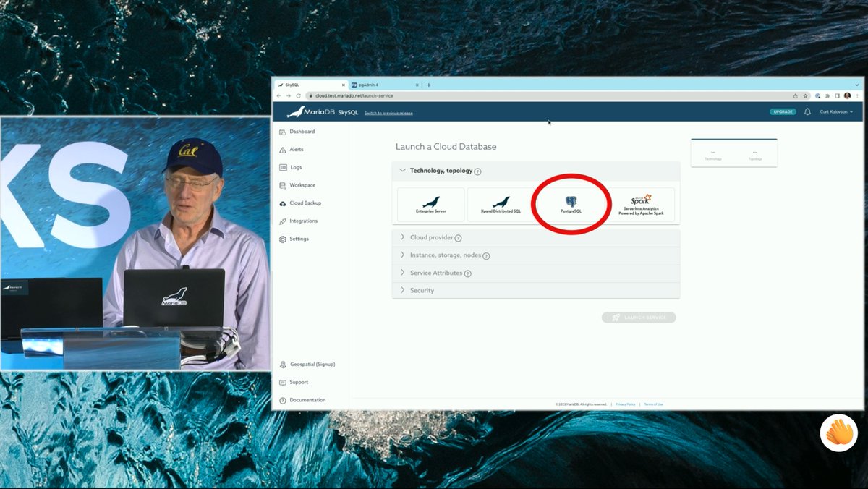Reload the page with refresh icon
868x489 pixels.
click(x=298, y=95)
